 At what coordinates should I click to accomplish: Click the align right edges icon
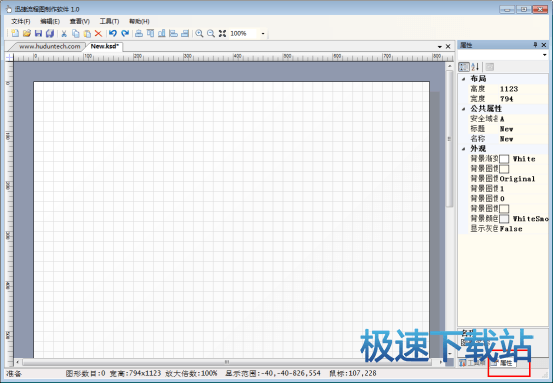tap(185, 34)
